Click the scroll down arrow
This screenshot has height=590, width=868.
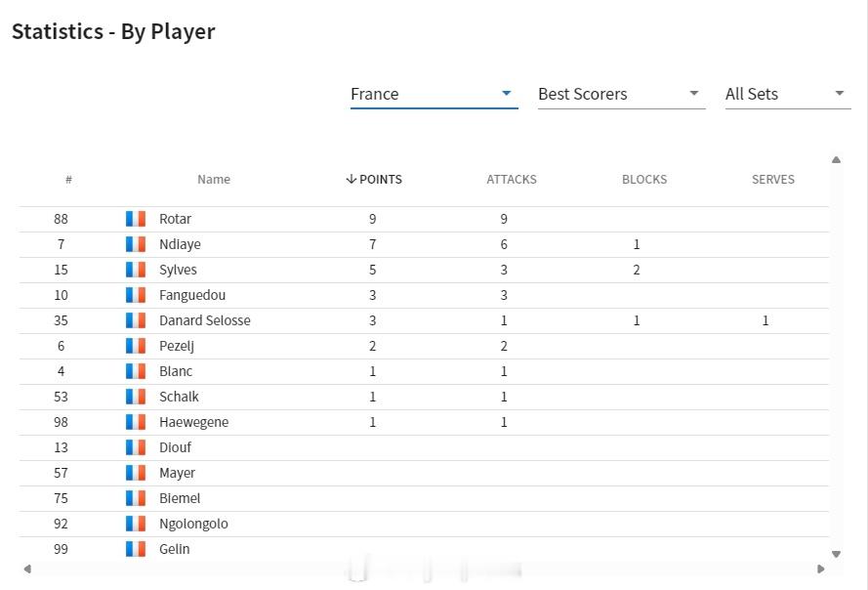[x=836, y=554]
